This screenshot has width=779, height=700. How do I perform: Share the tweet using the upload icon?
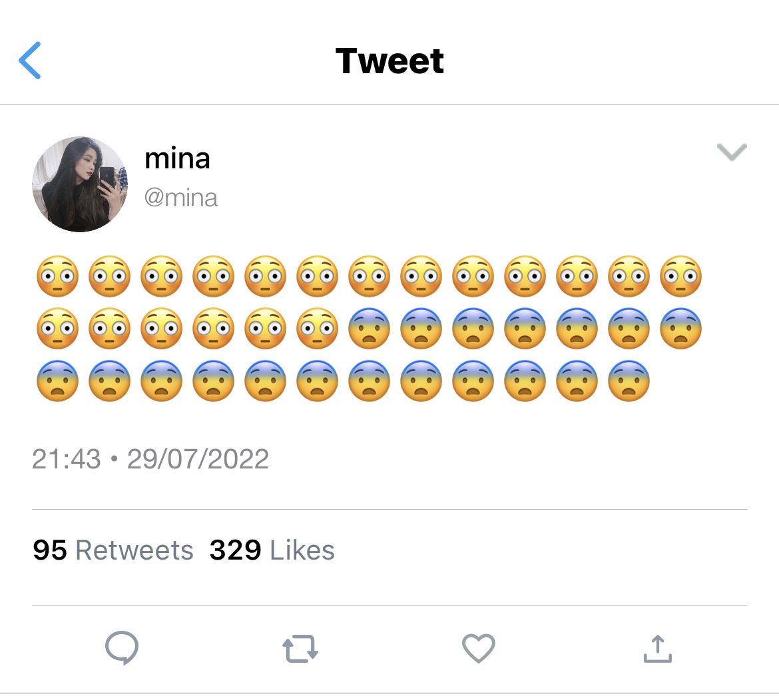(x=657, y=649)
